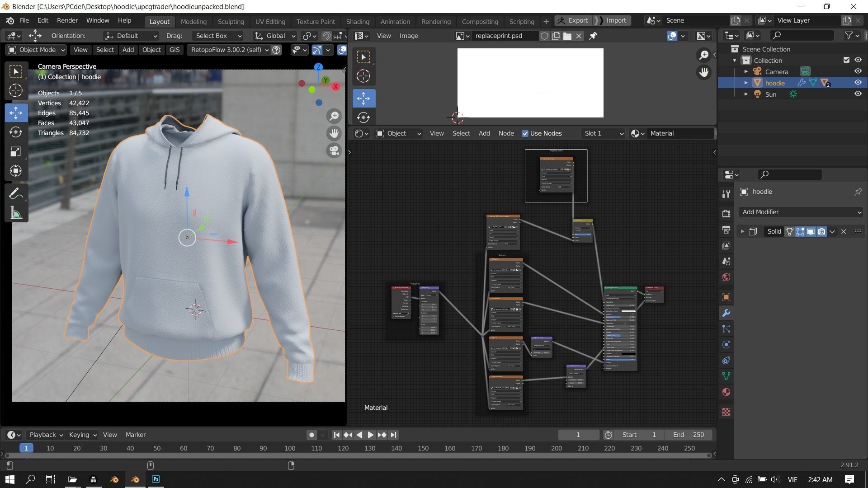Activate the 3D Cursor tool in viewport
This screenshot has height=488, width=868.
pos(16,90)
